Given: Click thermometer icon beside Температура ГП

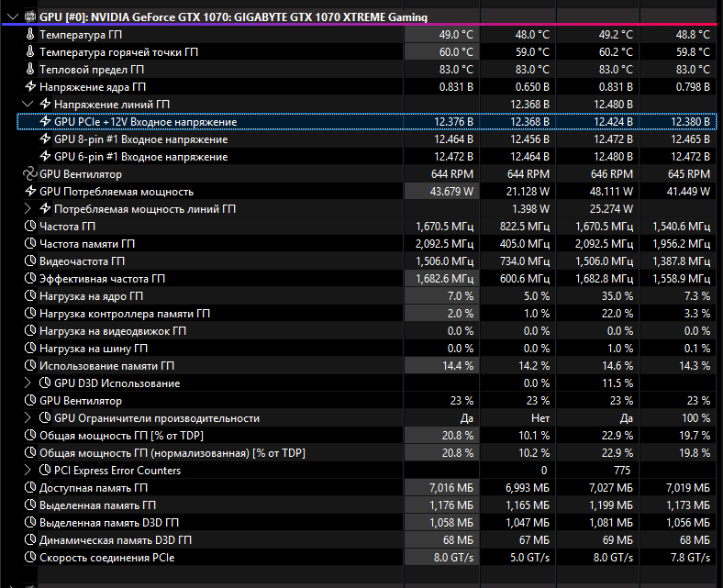Looking at the screenshot, I should [x=30, y=34].
